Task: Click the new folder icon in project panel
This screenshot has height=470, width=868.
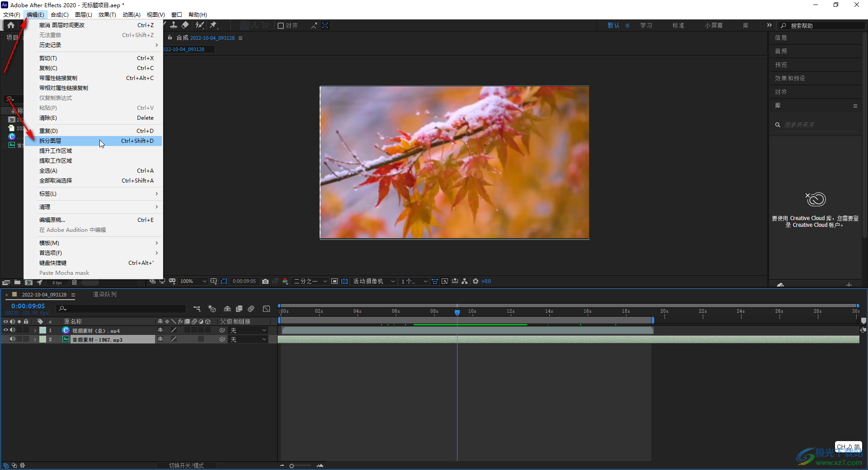Action: click(x=17, y=282)
